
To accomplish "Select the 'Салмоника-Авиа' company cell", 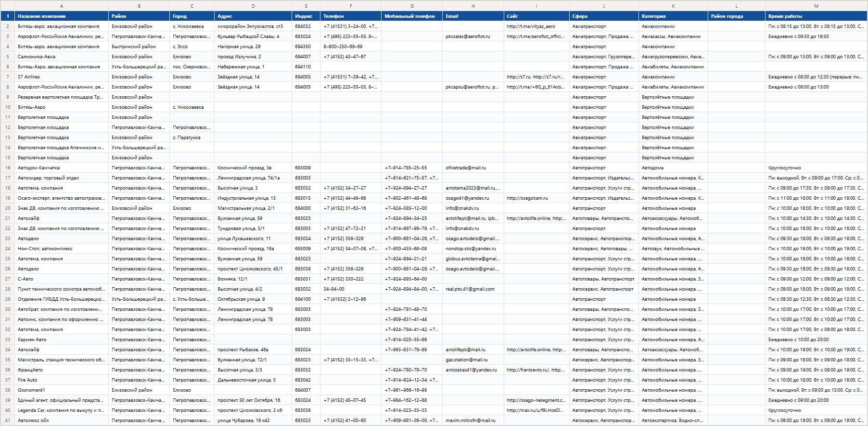I will coord(62,57).
